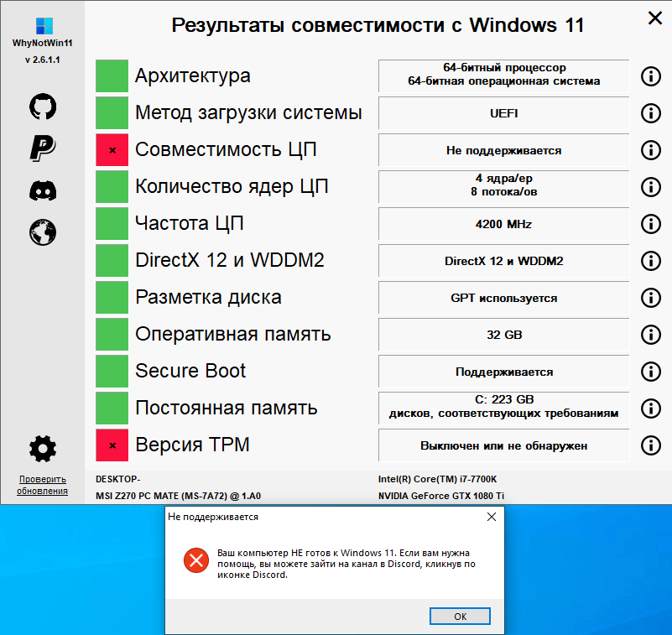
Task: Click green status box for Архитектура
Action: click(112, 75)
